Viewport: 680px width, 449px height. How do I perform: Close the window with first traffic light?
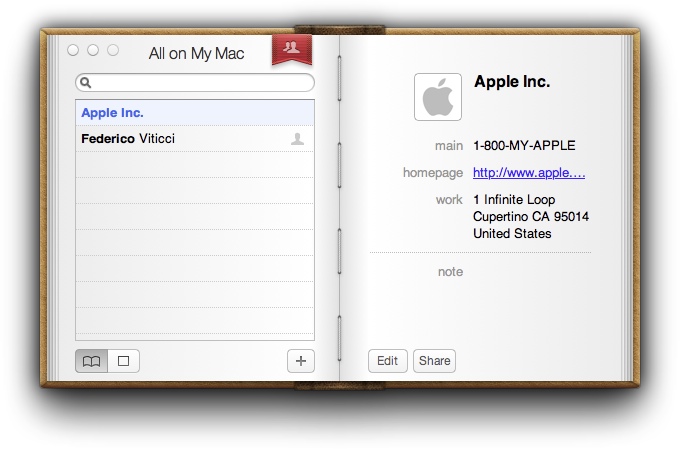(x=73, y=50)
